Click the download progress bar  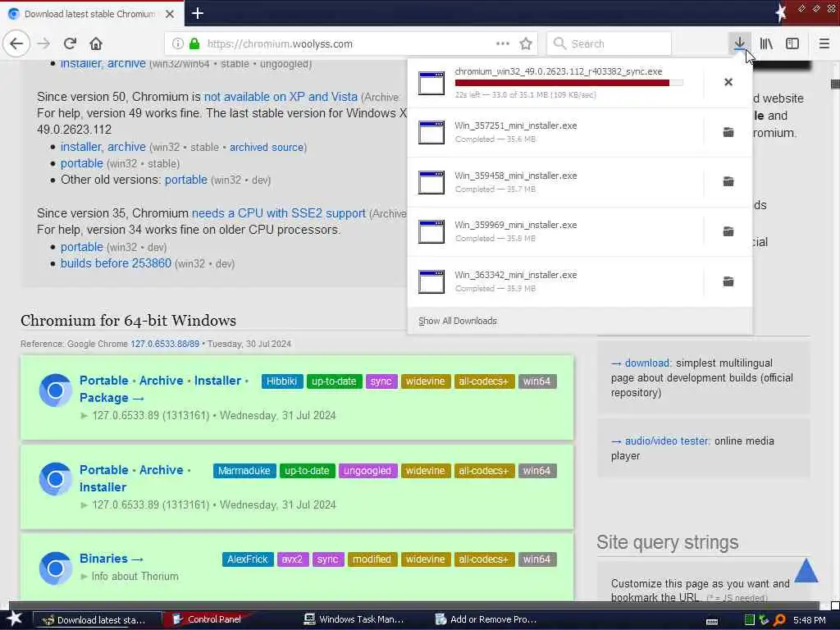(x=569, y=83)
